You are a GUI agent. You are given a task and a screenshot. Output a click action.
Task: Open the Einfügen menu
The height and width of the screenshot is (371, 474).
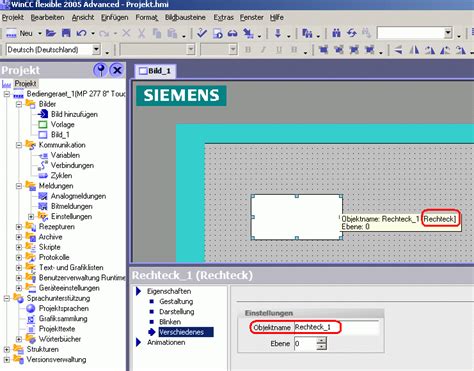coord(115,17)
